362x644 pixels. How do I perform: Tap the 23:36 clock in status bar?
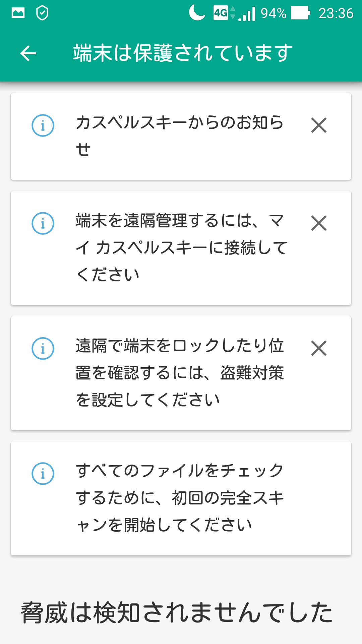336,13
